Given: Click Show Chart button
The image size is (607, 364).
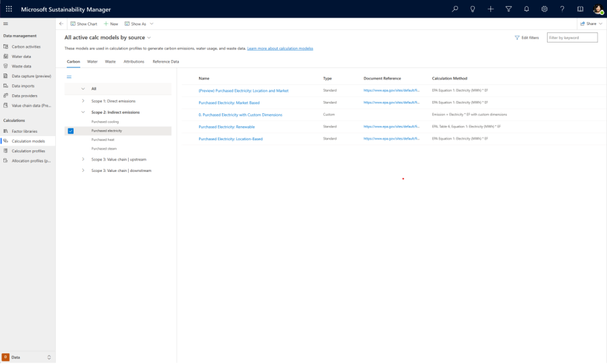Looking at the screenshot, I should coord(84,24).
